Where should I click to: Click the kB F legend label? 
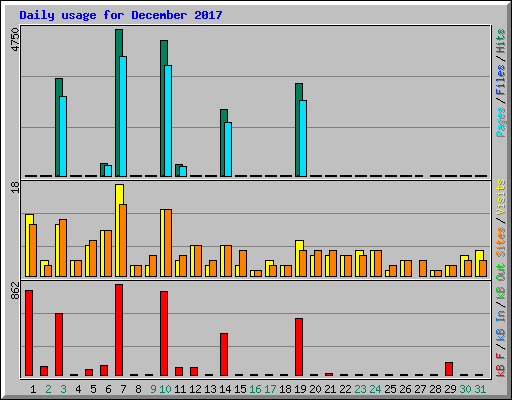coord(501,365)
